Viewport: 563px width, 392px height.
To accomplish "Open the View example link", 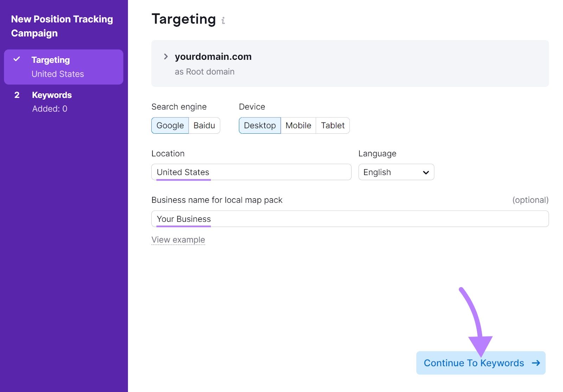I will coord(178,240).
